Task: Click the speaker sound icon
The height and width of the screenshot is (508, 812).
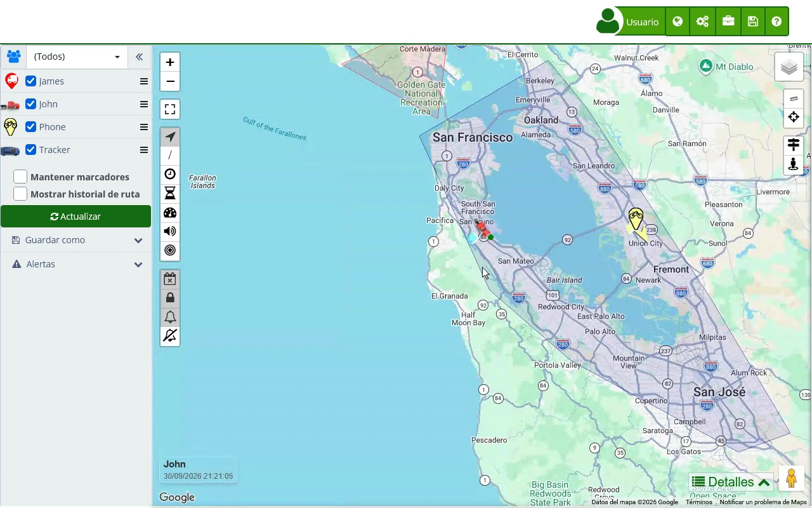Action: 170,232
